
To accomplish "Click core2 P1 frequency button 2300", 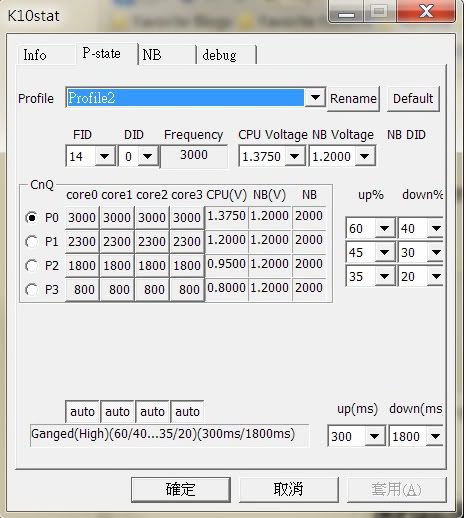I will click(x=152, y=242).
